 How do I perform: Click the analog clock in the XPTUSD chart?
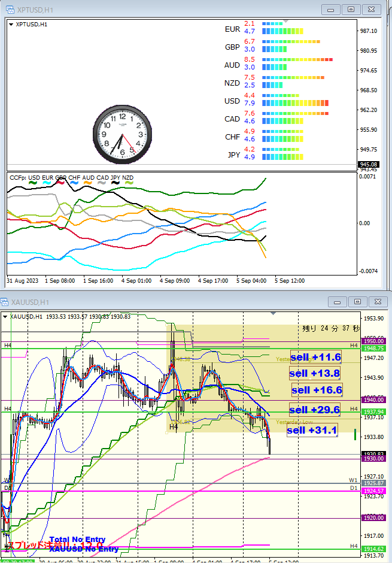122,135
